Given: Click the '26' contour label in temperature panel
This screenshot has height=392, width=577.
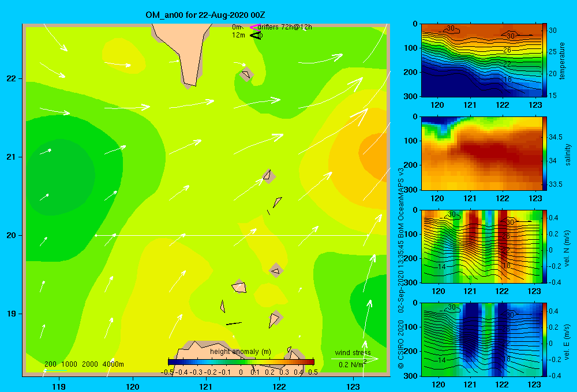Looking at the screenshot, I should point(507,50).
